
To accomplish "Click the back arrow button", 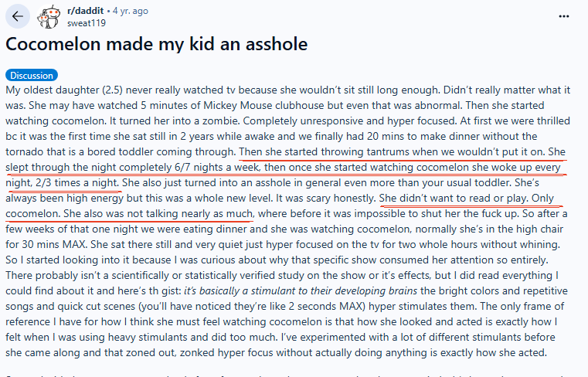I will click(18, 16).
